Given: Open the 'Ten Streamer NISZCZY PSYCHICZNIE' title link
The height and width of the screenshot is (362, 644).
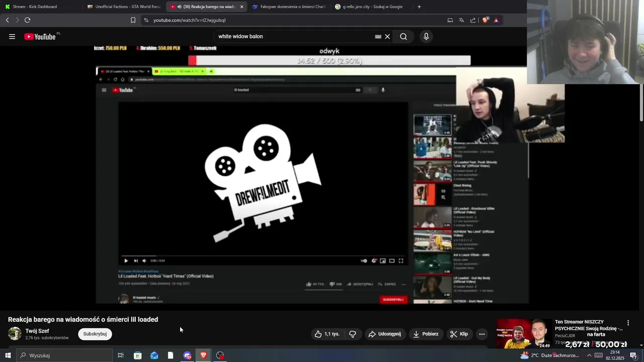Looking at the screenshot, I should 589,325.
